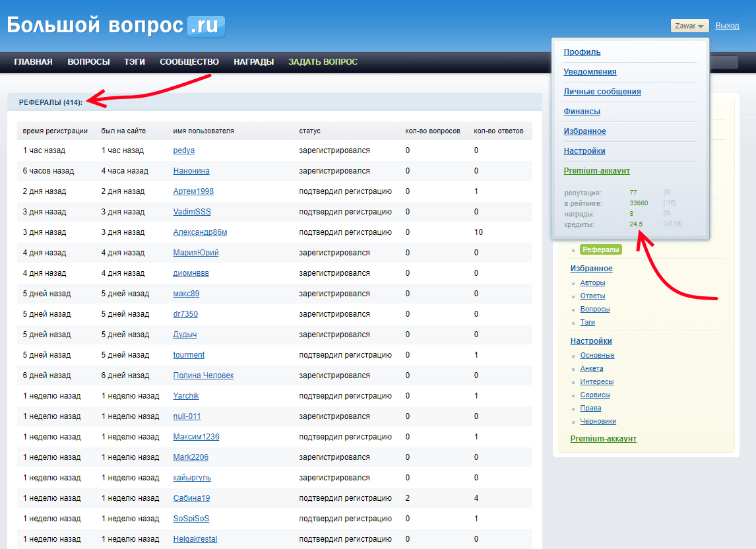Open user pedya's profile link

point(183,150)
